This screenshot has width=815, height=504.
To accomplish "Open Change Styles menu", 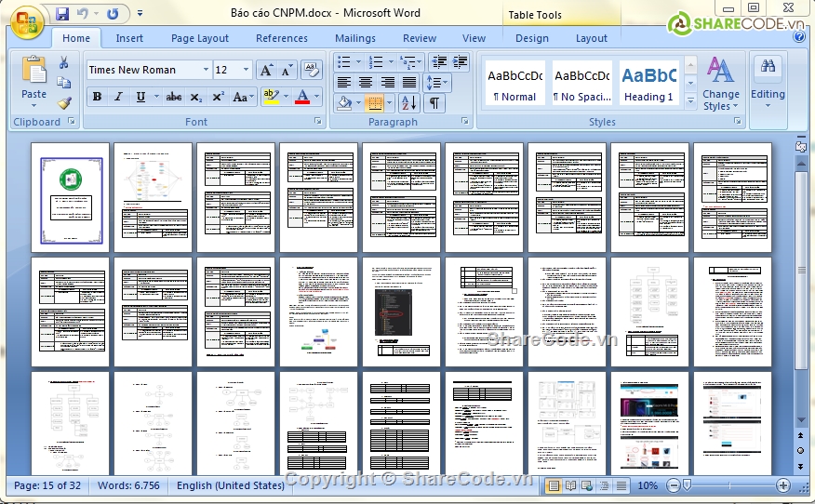I will tap(720, 83).
